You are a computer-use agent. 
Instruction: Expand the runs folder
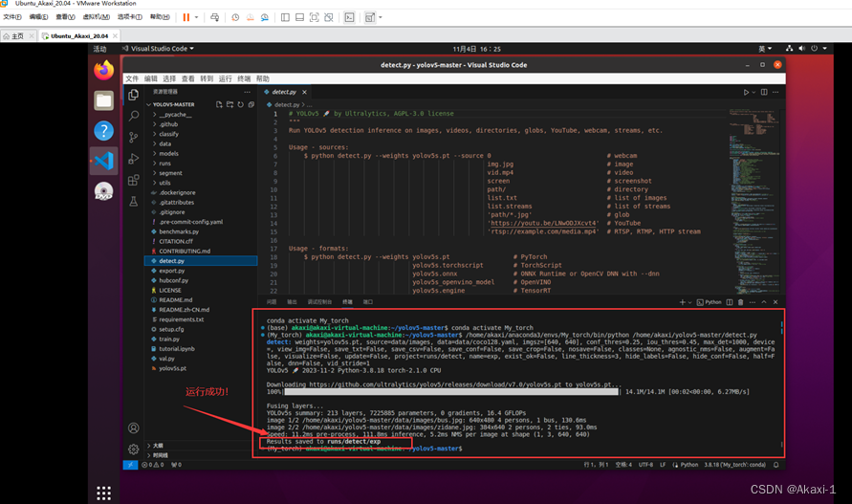[164, 164]
